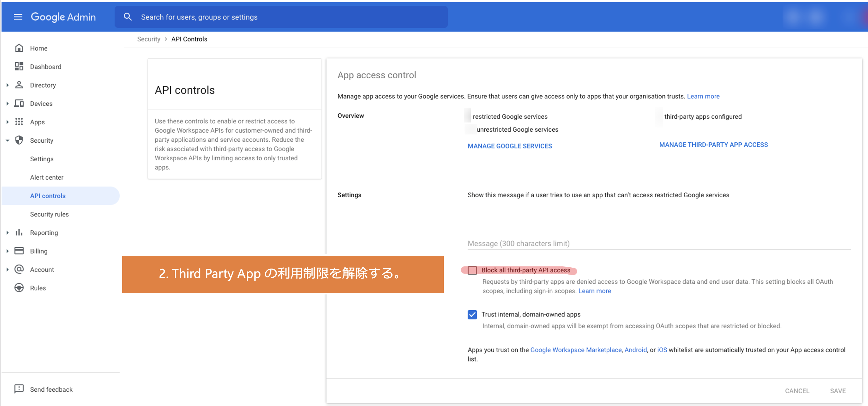Screen dimensions: 868x406
Task: Open Google Workspace Marketplace link
Action: pyautogui.click(x=576, y=350)
